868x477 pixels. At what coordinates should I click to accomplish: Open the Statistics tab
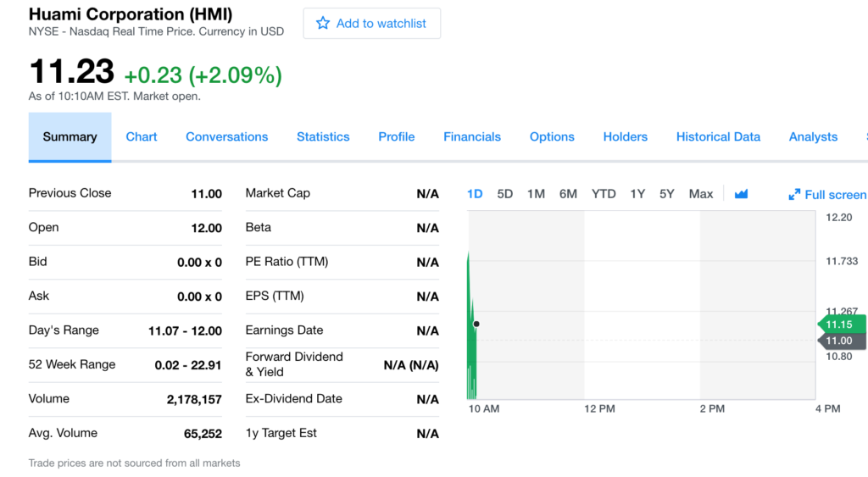pos(323,136)
